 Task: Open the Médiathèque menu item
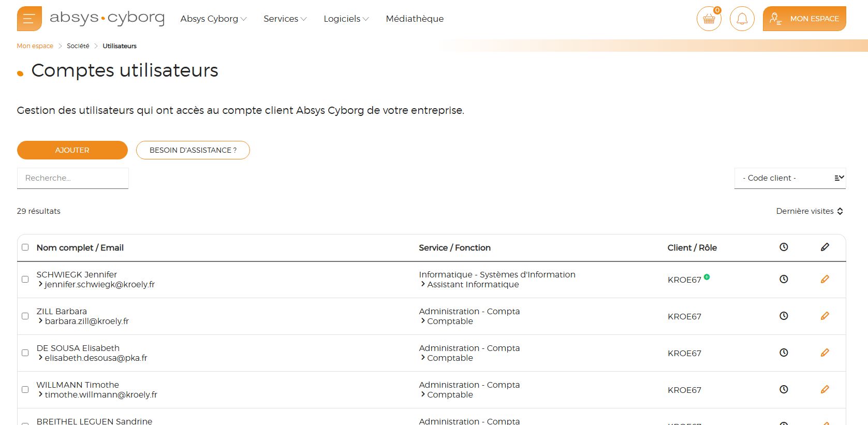415,19
